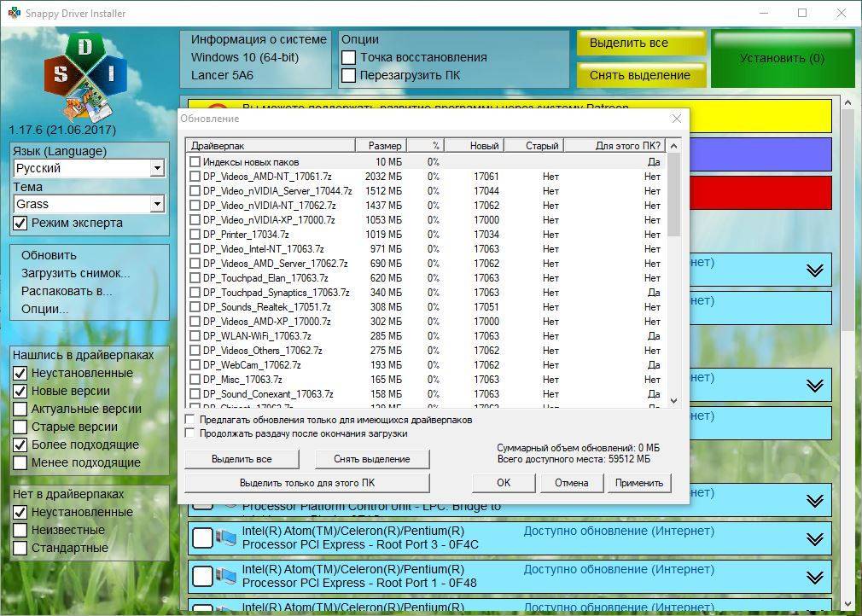Click main driver list scrollbar up arrow
Image resolution: width=862 pixels, height=616 pixels.
[847, 102]
